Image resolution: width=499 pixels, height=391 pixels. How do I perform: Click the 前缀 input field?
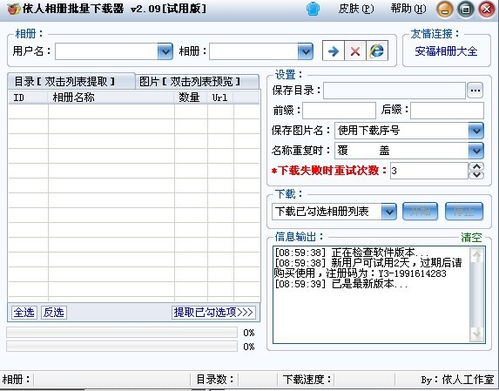(x=339, y=110)
